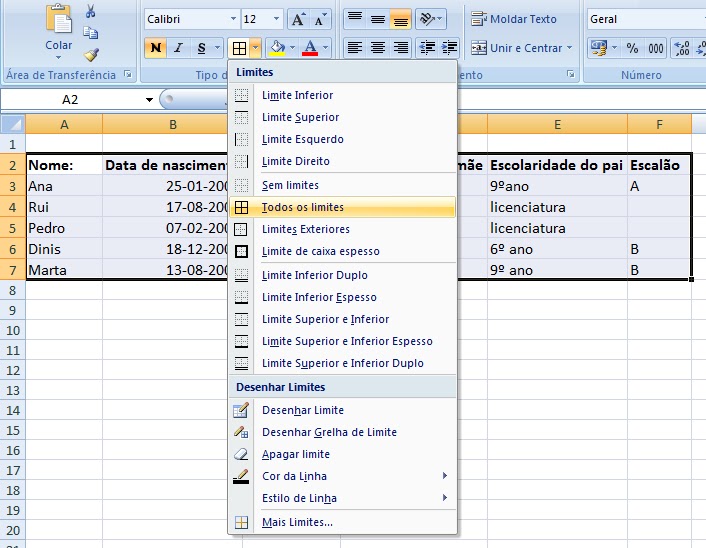
Task: Click Unir e Centrar merge button
Action: coord(516,48)
